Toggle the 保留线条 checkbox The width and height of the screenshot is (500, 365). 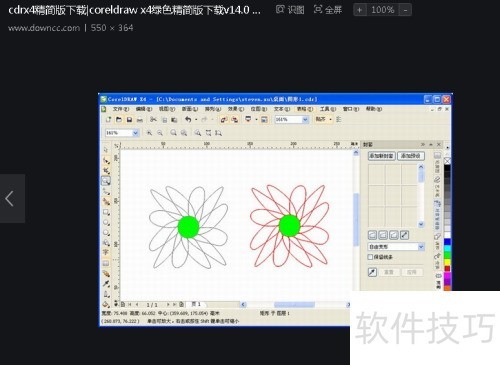coord(370,257)
